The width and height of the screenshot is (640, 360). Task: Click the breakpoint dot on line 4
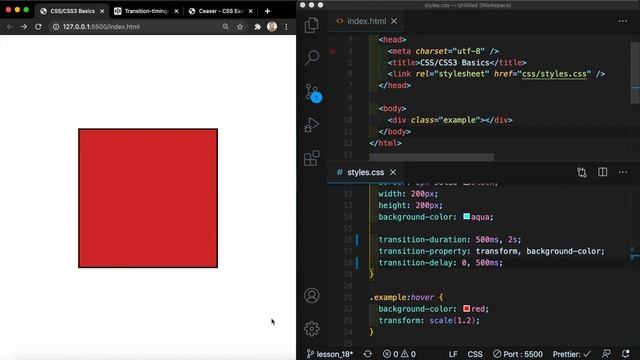[333, 51]
